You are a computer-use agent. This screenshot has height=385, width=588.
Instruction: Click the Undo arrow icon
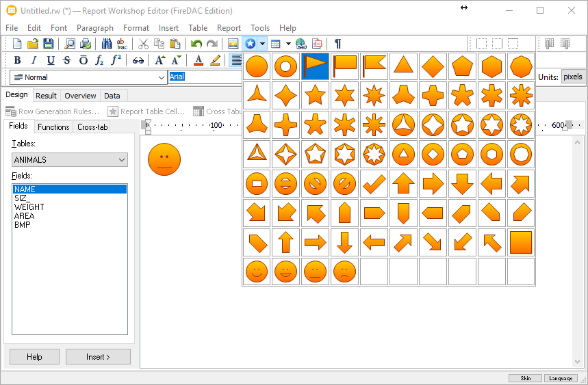coord(196,44)
